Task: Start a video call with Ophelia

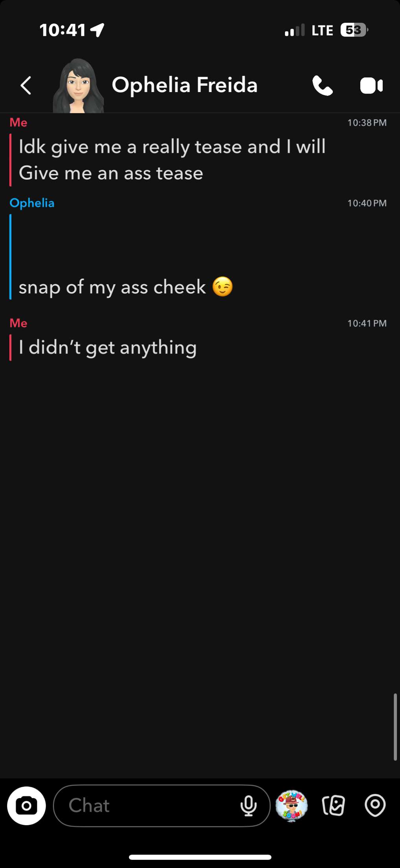Action: [371, 86]
